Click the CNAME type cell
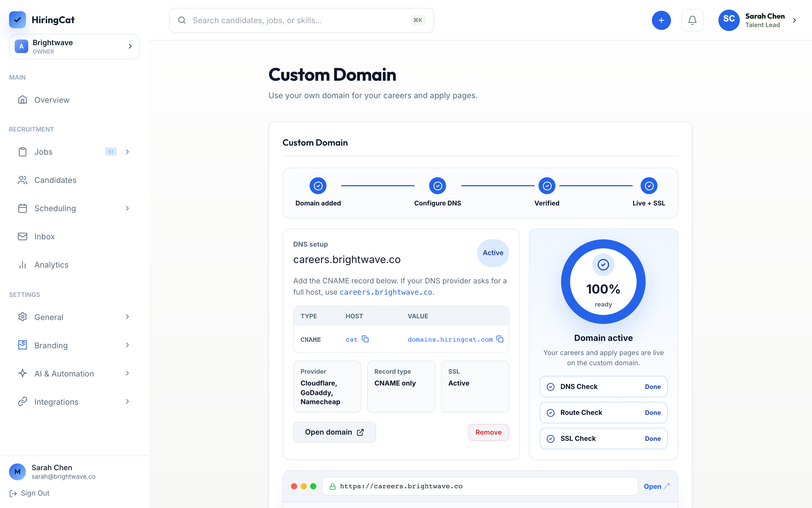812x508 pixels. [310, 340]
